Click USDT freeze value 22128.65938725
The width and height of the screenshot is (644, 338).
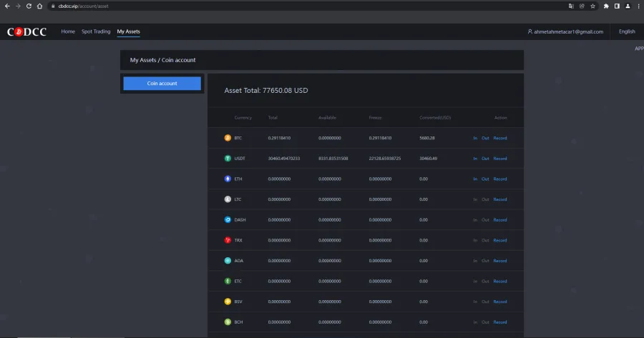pos(385,159)
